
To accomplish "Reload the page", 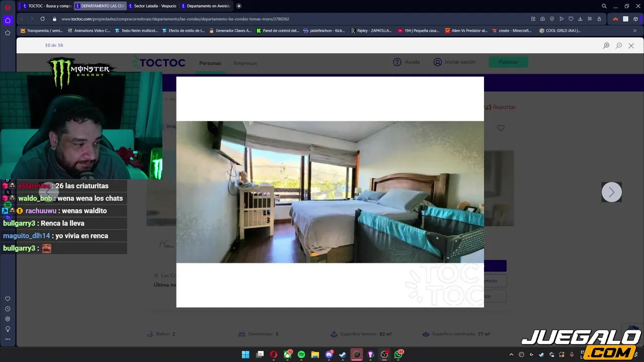I will pos(42,19).
